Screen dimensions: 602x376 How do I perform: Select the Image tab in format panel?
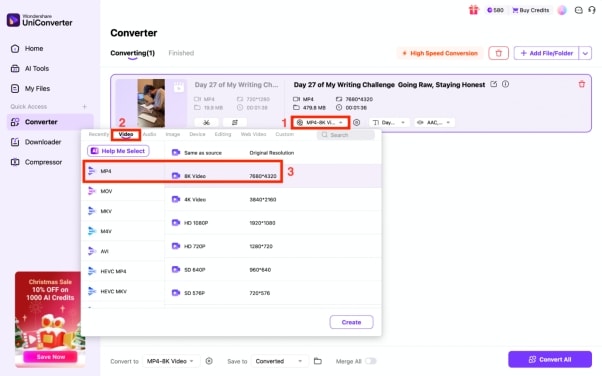(x=173, y=134)
